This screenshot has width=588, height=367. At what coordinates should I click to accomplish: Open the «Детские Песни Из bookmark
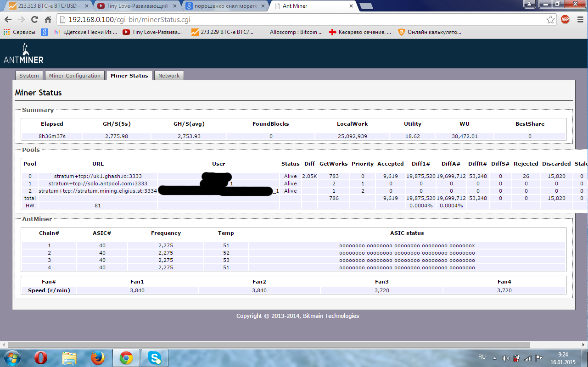click(x=85, y=32)
